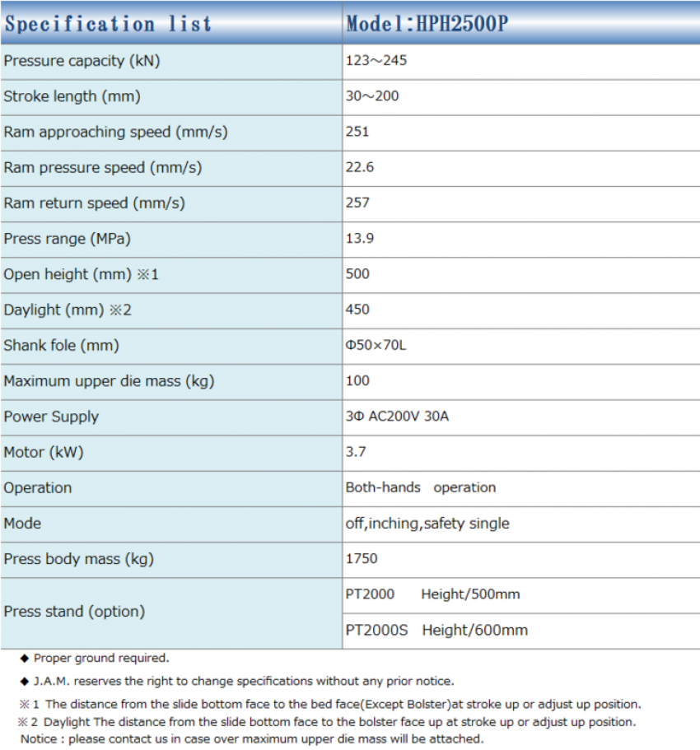This screenshot has height=750, width=700.
Task: Click the Press range value 13.9
Action: coord(360,239)
